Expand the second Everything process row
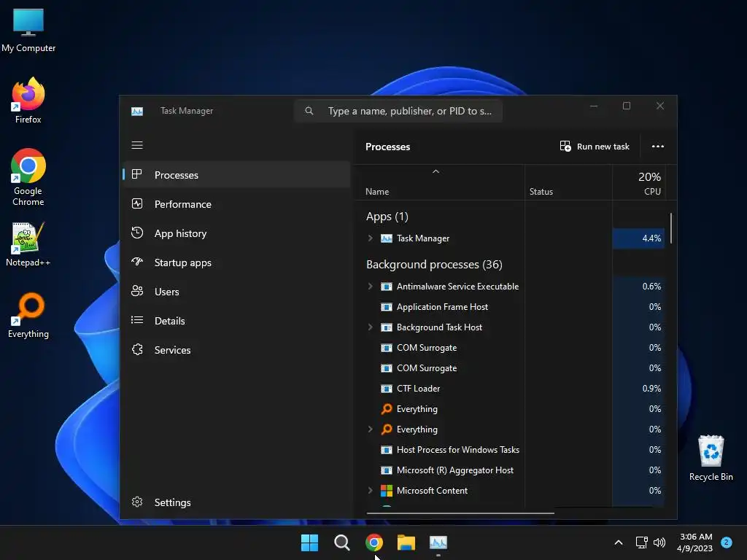 point(370,429)
